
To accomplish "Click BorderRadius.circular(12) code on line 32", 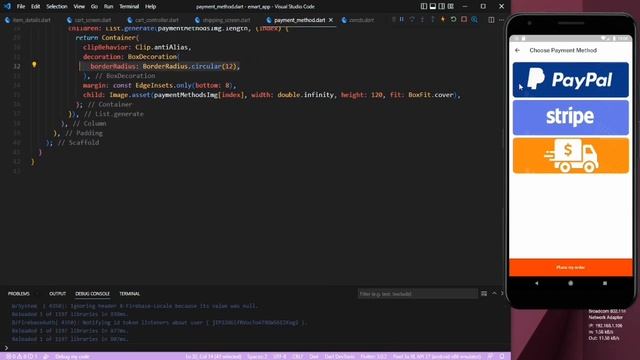I will (x=189, y=66).
